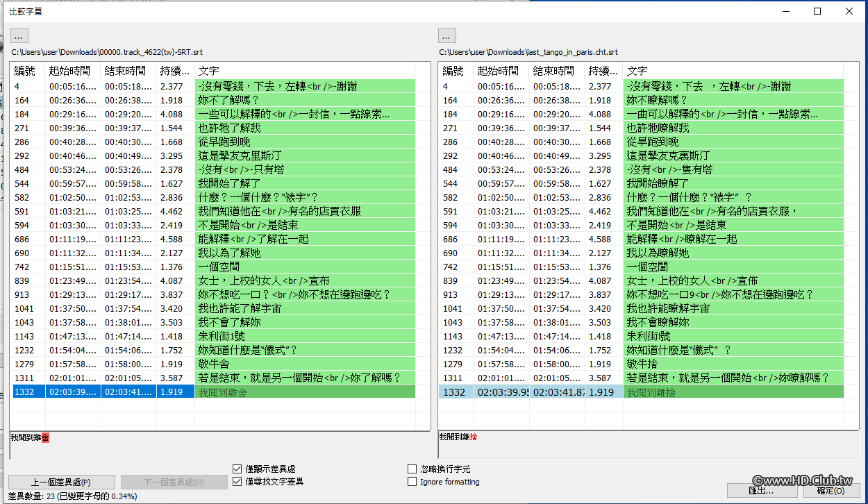This screenshot has width=868, height=504.
Task: Select the line 544 我開始了解了
Action: (208, 183)
